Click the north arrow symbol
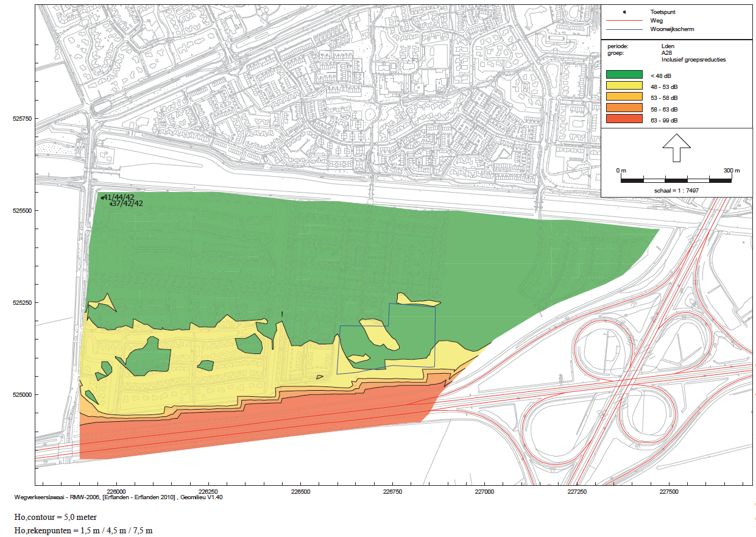This screenshot has height=537, width=756. [676, 148]
